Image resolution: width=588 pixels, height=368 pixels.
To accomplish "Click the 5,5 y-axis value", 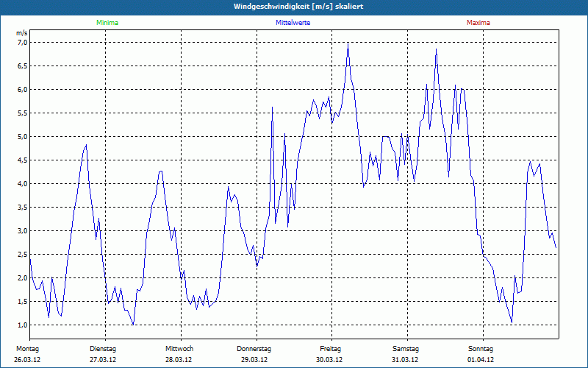I will 23,113.
